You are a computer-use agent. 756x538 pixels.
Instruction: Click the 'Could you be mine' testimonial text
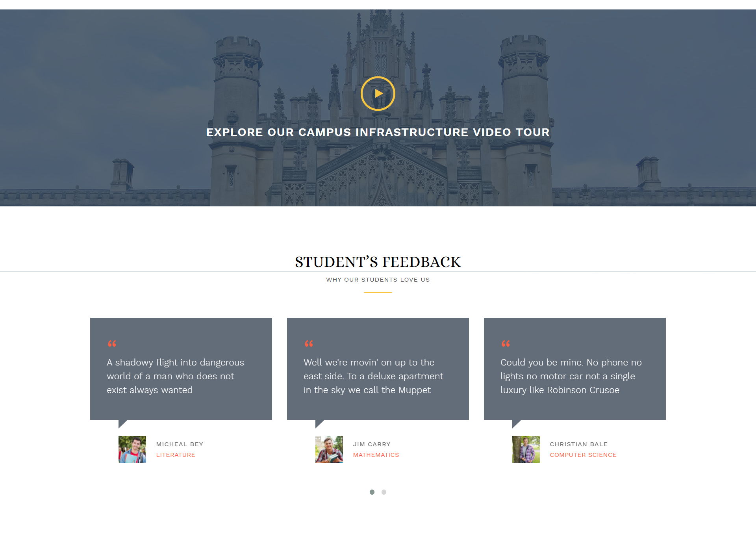tap(571, 376)
